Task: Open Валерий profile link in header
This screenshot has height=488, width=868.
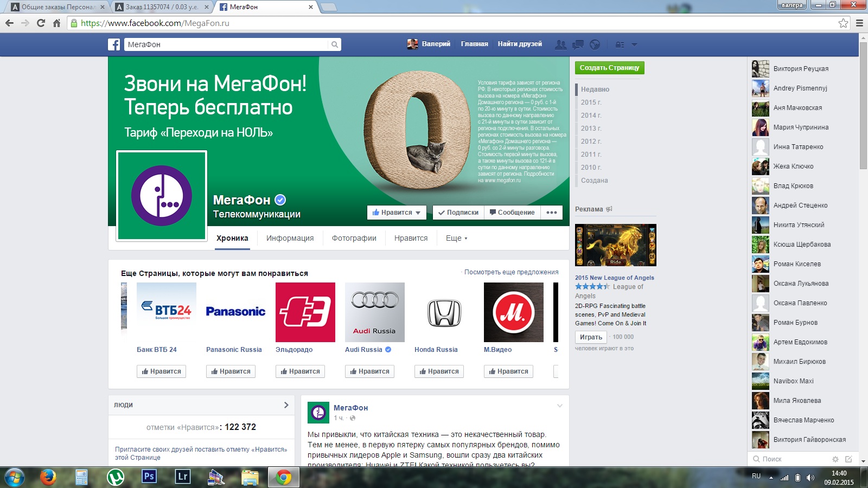Action: tap(429, 44)
